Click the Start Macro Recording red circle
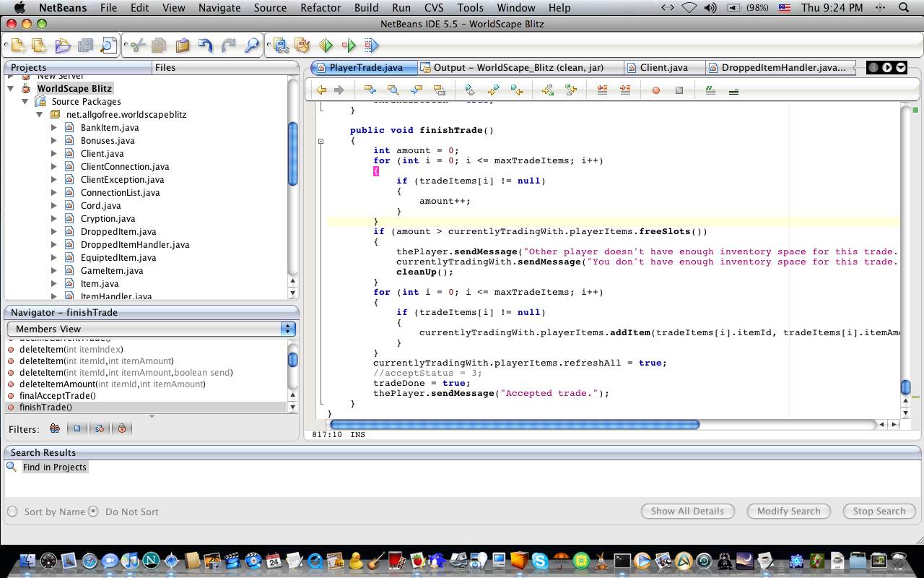Screen dimensions: 924x578 [x=656, y=90]
